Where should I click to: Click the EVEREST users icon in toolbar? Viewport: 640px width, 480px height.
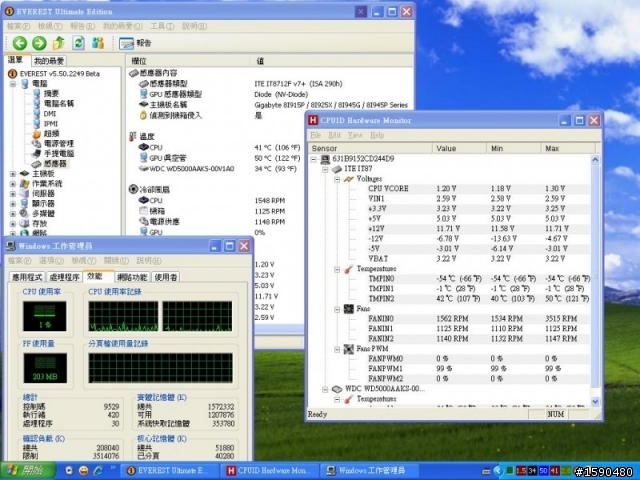pos(98,43)
